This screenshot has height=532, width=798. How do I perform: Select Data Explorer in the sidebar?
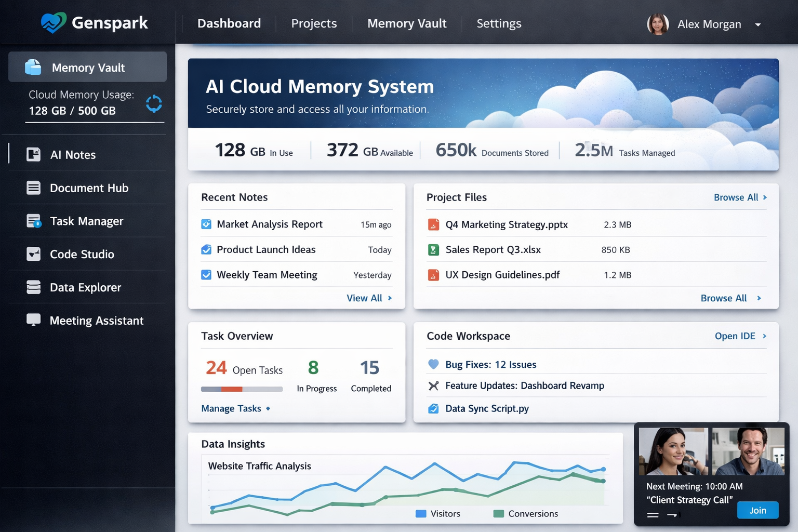(87, 287)
